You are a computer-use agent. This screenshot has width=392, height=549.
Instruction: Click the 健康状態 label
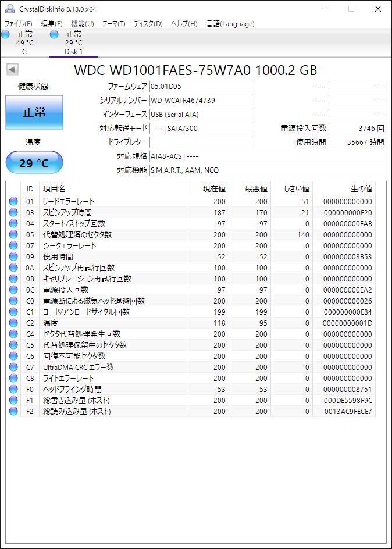(x=33, y=87)
